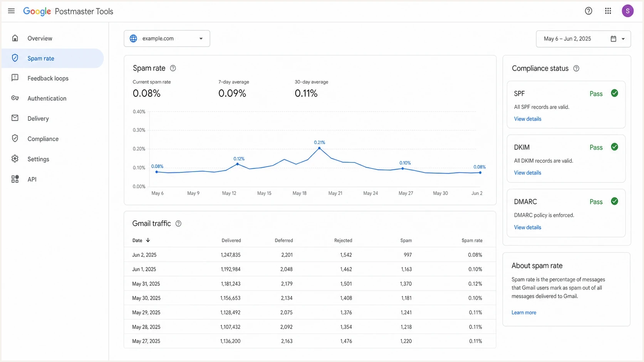Click spam count 997
Image resolution: width=644 pixels, height=362 pixels.
(408, 255)
